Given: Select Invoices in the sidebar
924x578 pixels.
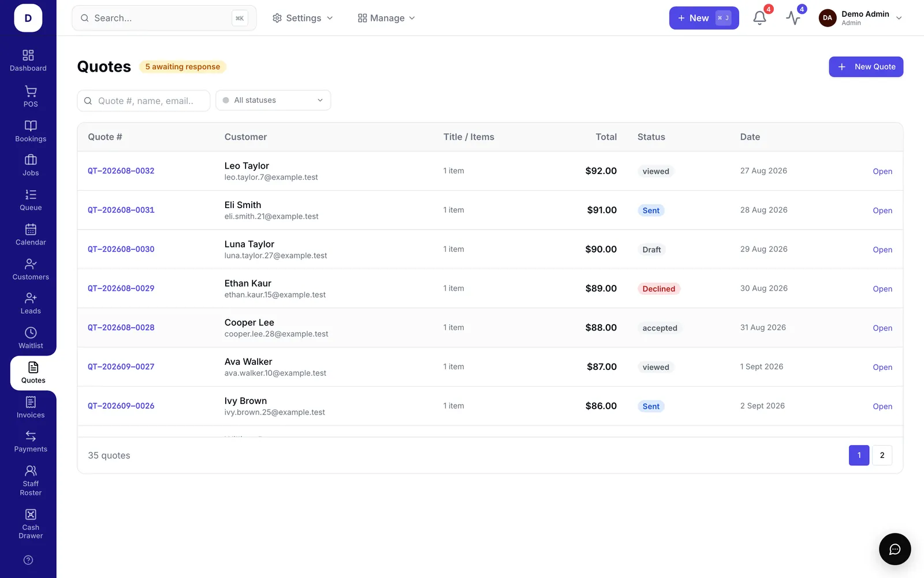Looking at the screenshot, I should click(31, 407).
